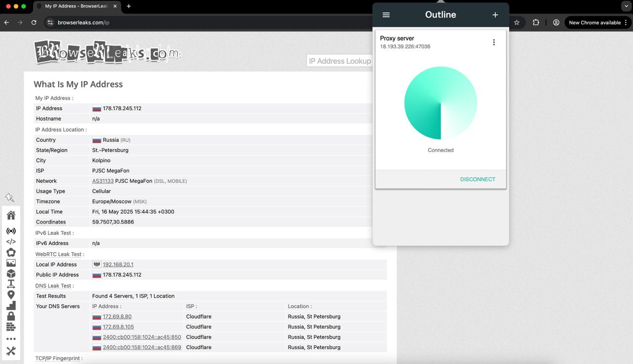Open the three-dots more tools sidebar icon
Image resolution: width=633 pixels, height=364 pixels.
tap(11, 339)
